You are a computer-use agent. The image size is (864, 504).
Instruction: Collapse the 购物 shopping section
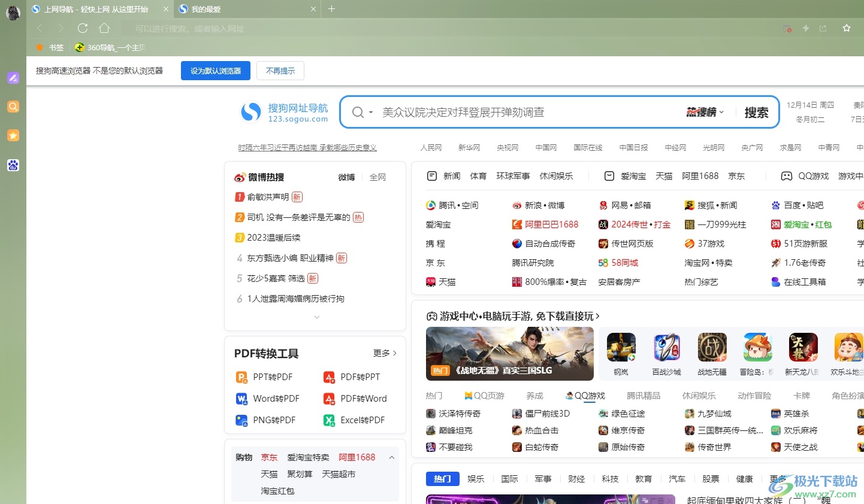coord(392,457)
